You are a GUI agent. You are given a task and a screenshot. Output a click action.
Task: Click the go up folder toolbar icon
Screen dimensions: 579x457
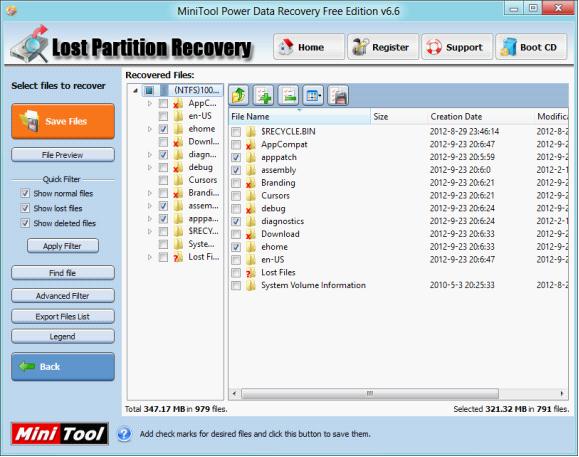[239, 96]
